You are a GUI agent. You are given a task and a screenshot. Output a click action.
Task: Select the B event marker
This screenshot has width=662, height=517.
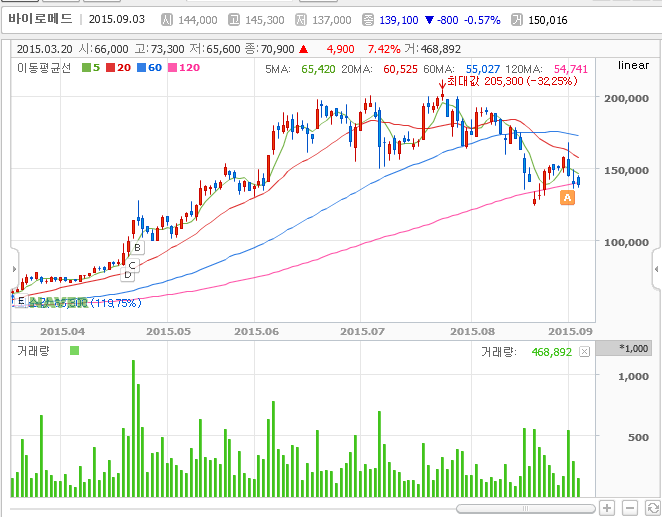(x=137, y=248)
